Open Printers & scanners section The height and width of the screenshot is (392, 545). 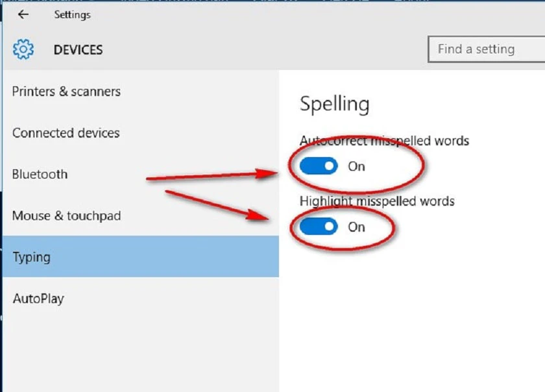(140, 92)
